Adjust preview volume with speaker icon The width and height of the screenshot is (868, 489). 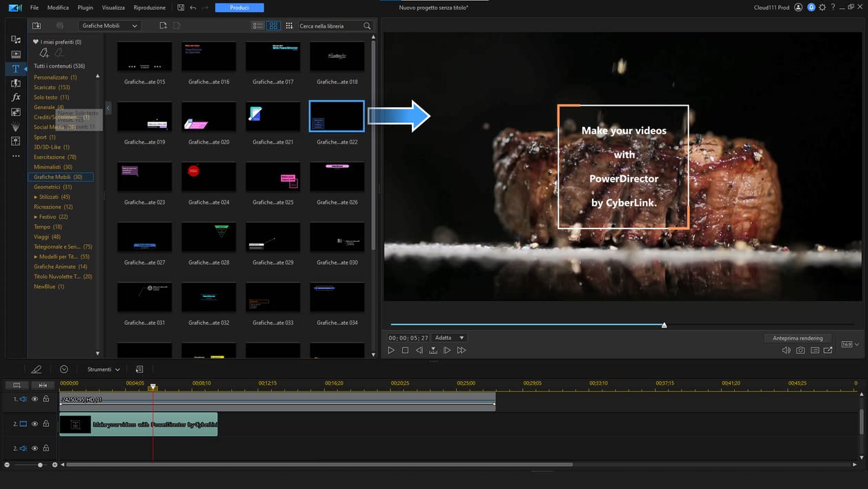tap(786, 350)
